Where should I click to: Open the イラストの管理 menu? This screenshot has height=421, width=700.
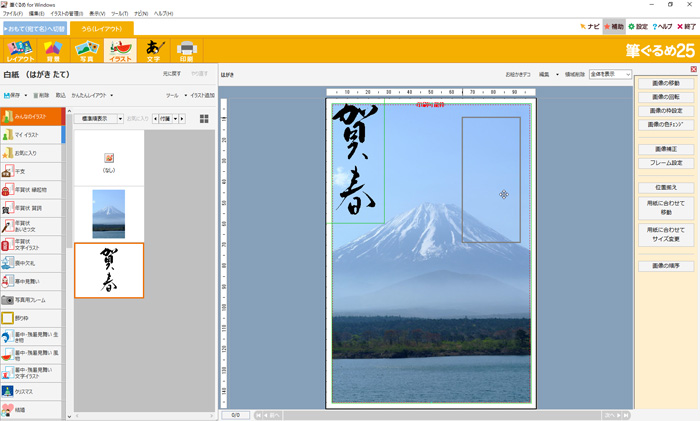(x=68, y=13)
